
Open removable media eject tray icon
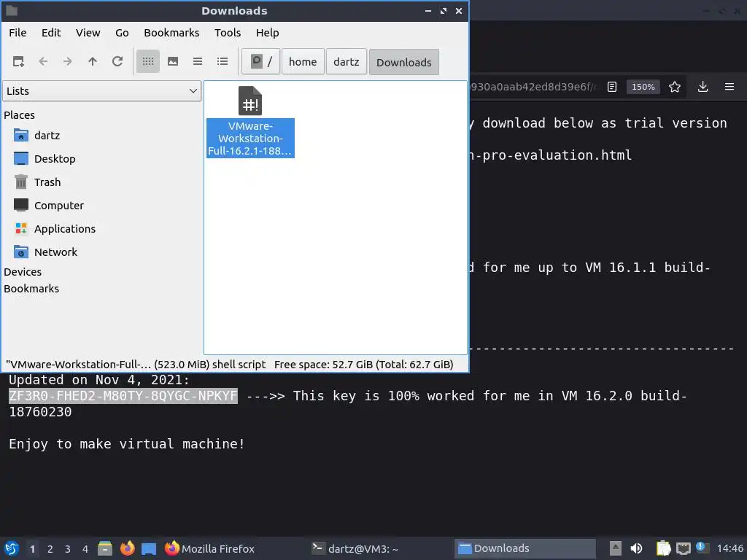616,548
